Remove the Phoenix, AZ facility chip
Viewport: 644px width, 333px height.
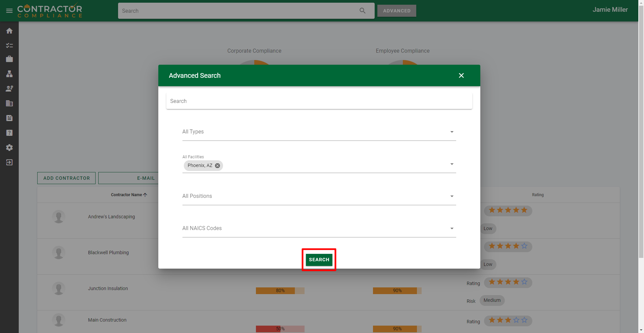point(217,166)
